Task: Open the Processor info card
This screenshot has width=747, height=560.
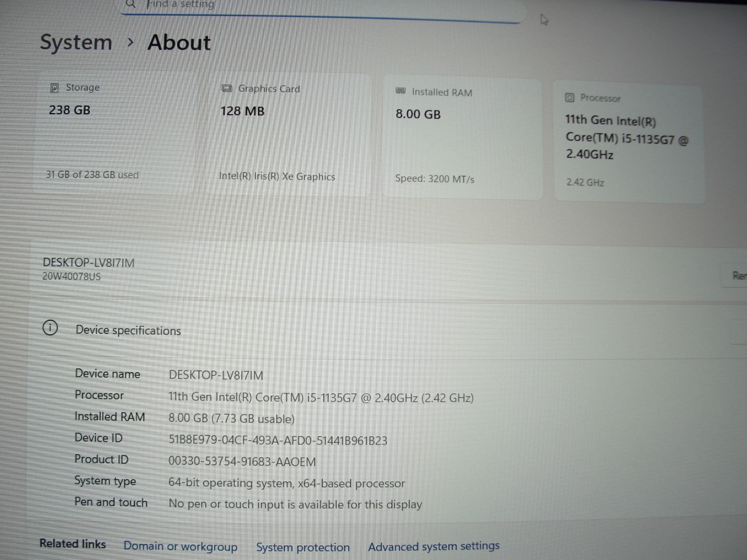Action: pos(629,142)
